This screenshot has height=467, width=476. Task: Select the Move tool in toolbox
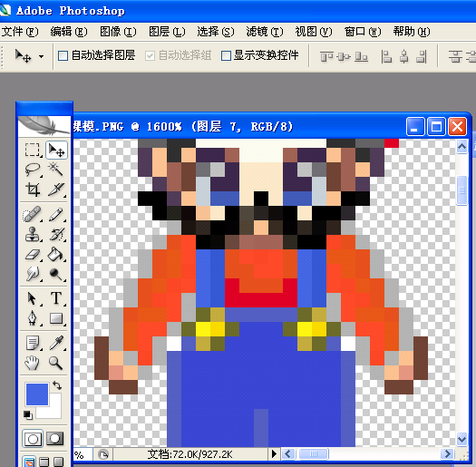coord(56,150)
